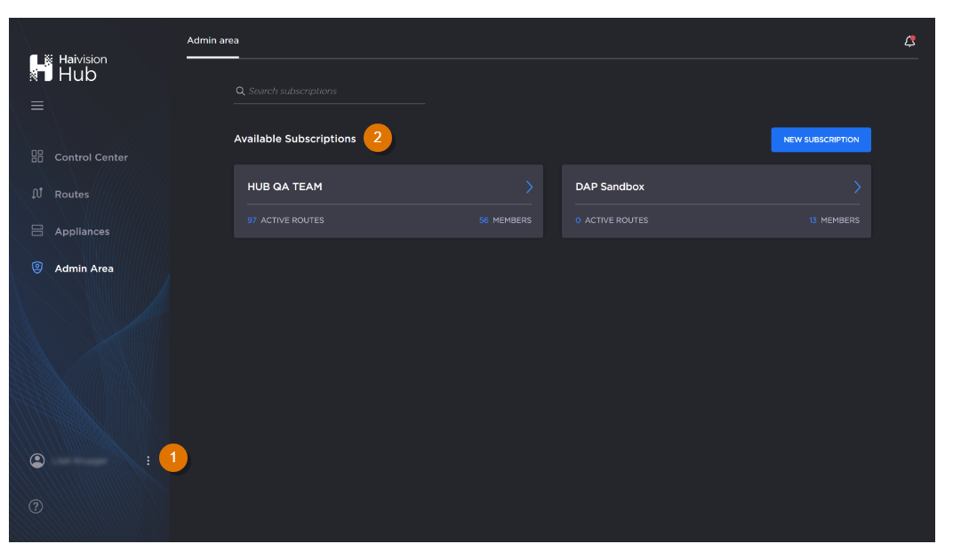Click the search magnifier icon
Screen dimensions: 953x560
(x=240, y=92)
